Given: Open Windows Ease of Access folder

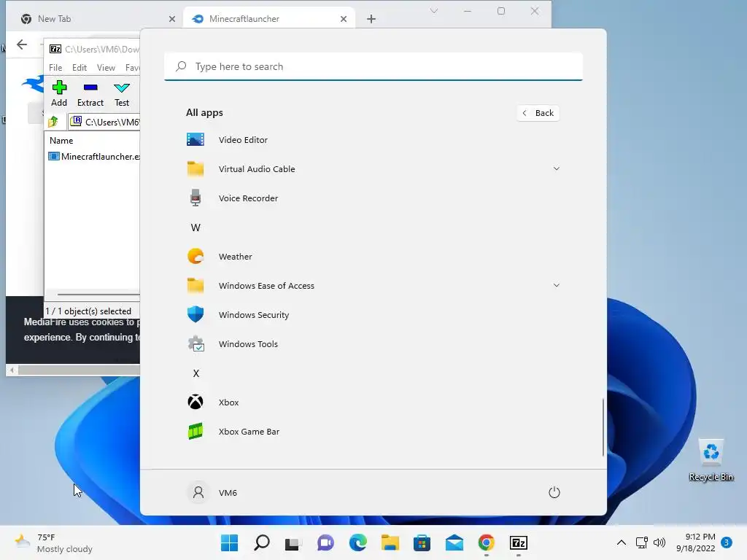Looking at the screenshot, I should coord(372,286).
